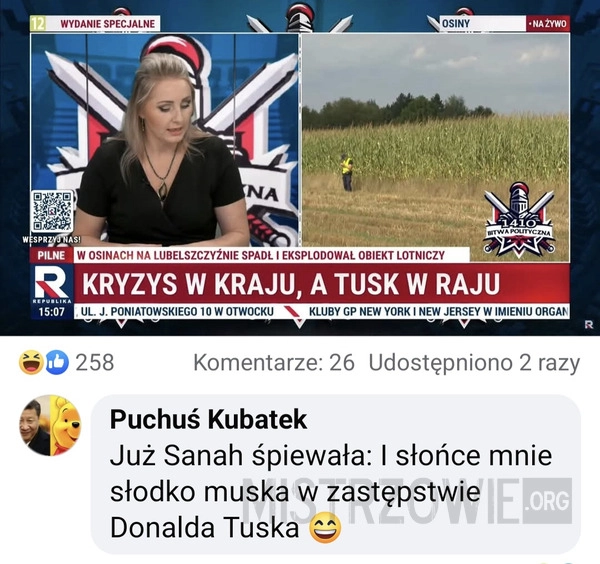Open Puchuś Kubatek profile avatar
Image resolution: width=600 pixels, height=564 pixels.
[50, 425]
